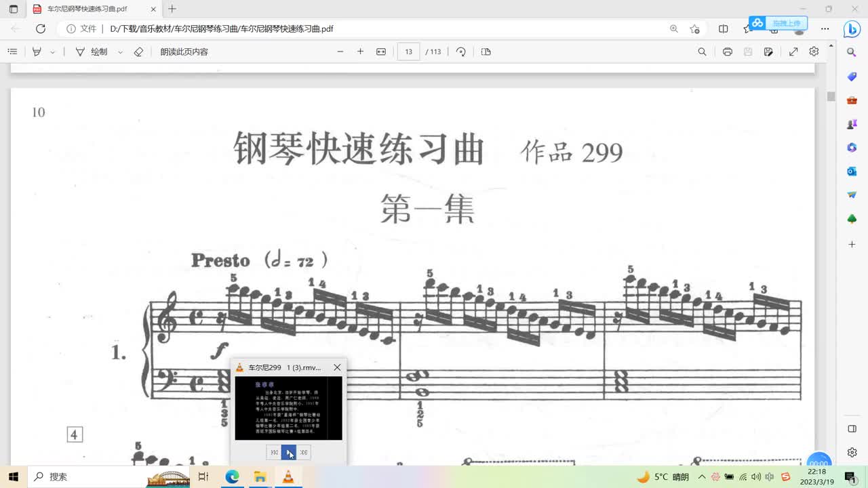Open File Explorer from the taskbar
Image resolution: width=868 pixels, height=488 pixels.
click(260, 476)
